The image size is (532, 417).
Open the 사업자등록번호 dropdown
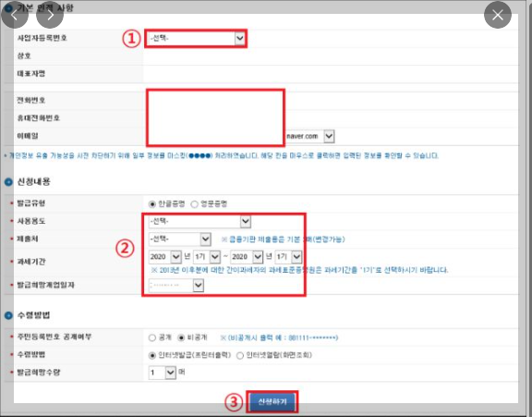pyautogui.click(x=196, y=39)
